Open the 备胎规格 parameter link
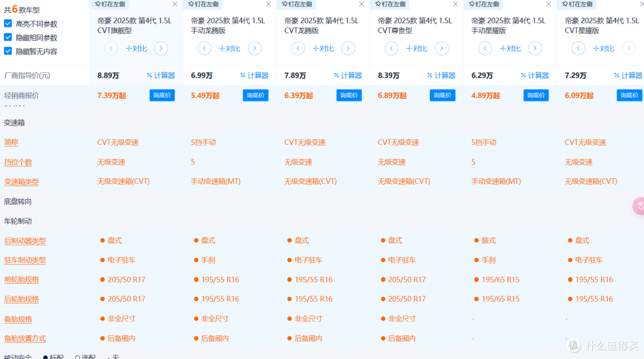 point(18,318)
